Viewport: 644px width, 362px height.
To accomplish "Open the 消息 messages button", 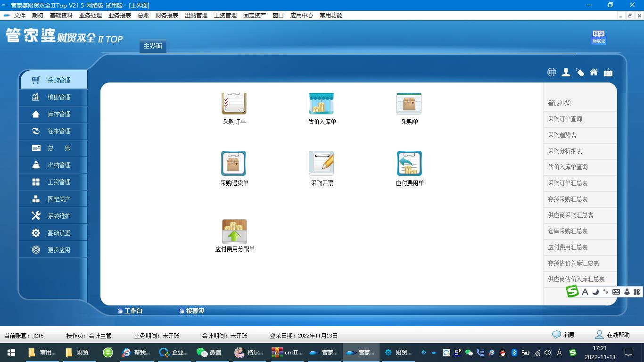I will pyautogui.click(x=563, y=335).
